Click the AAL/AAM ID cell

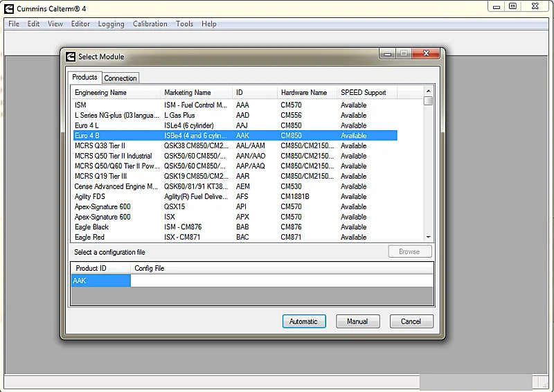(251, 145)
